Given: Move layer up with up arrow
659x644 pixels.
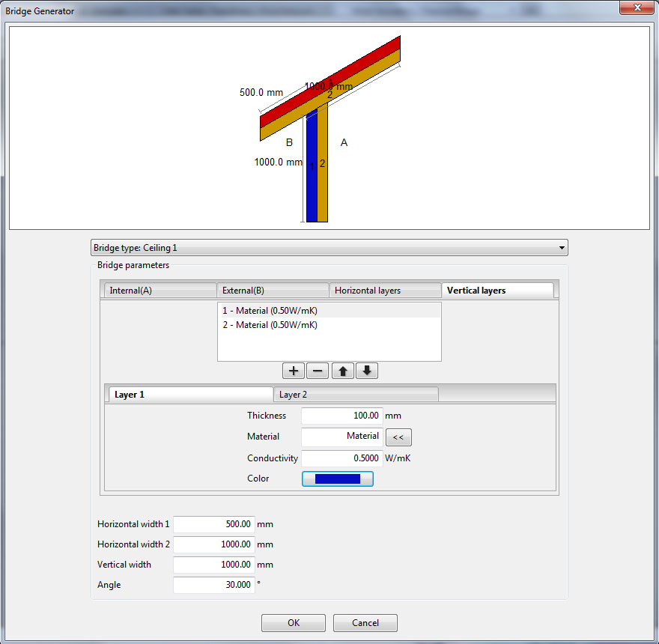Looking at the screenshot, I should [342, 371].
